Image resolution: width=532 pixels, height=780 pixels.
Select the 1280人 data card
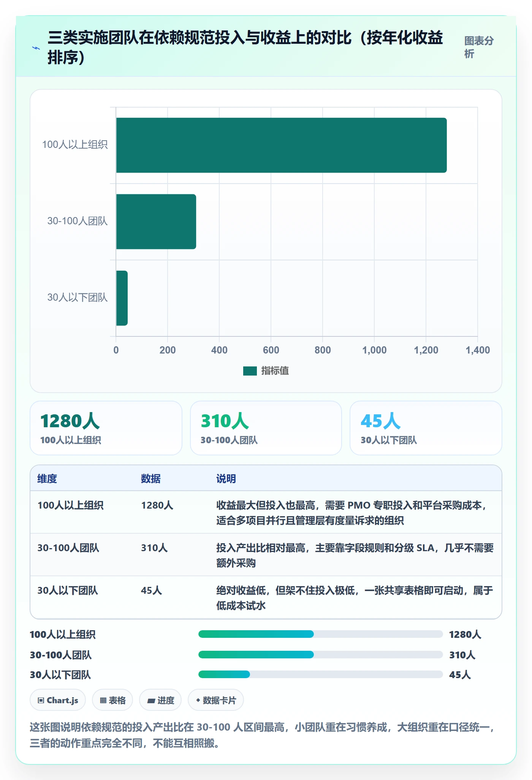tap(106, 428)
